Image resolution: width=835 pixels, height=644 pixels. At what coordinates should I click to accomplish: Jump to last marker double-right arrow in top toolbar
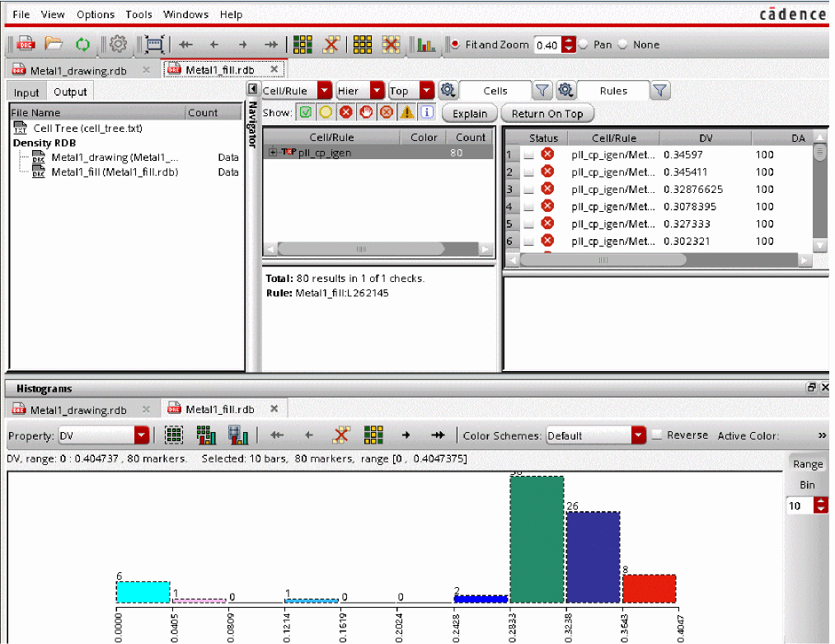tap(271, 45)
